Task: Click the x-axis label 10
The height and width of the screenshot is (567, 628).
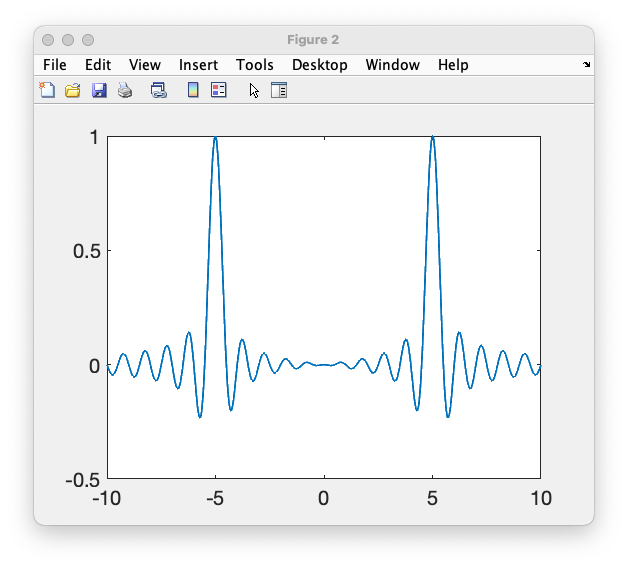Action: click(x=541, y=499)
